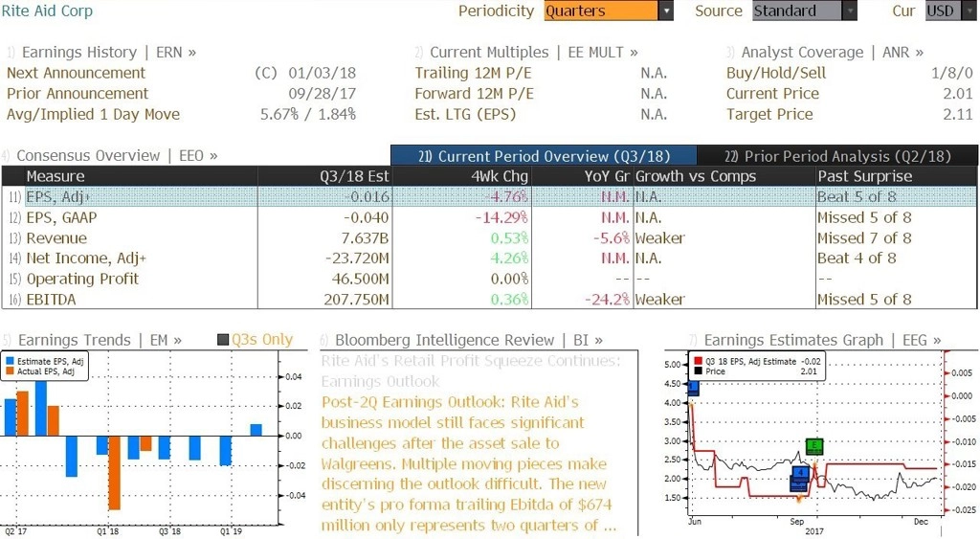Select the EPS, GAAP row

(489, 217)
